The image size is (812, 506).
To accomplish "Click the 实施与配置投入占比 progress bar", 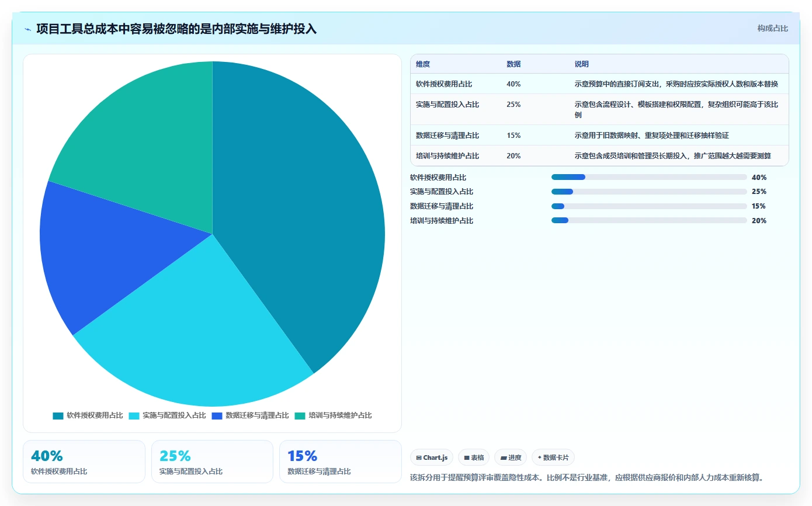I will pyautogui.click(x=649, y=192).
